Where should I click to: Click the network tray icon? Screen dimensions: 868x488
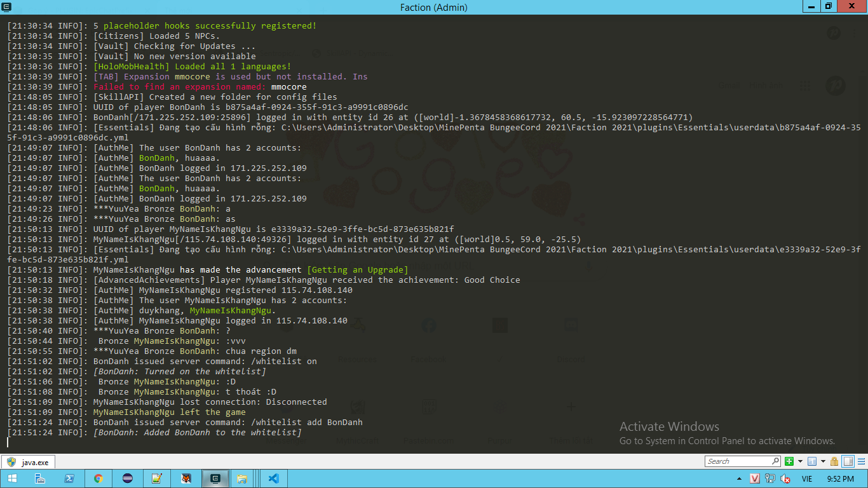point(770,478)
